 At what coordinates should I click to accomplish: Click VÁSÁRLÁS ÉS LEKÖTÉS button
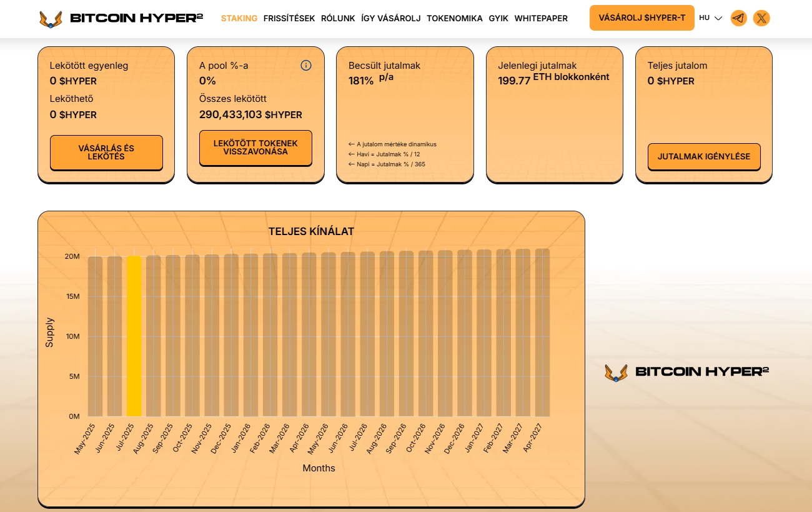[106, 153]
